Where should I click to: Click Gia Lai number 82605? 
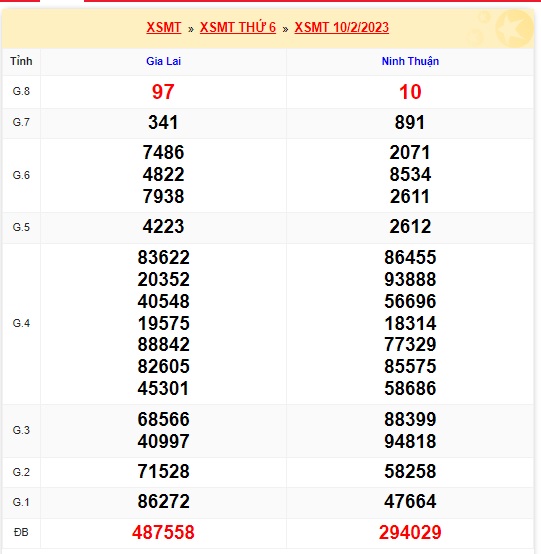pos(163,366)
